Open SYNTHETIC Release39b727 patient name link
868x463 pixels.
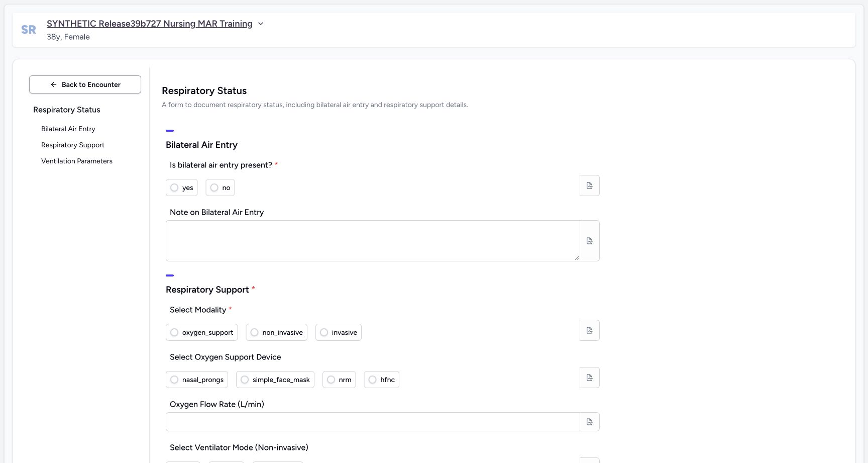(150, 24)
